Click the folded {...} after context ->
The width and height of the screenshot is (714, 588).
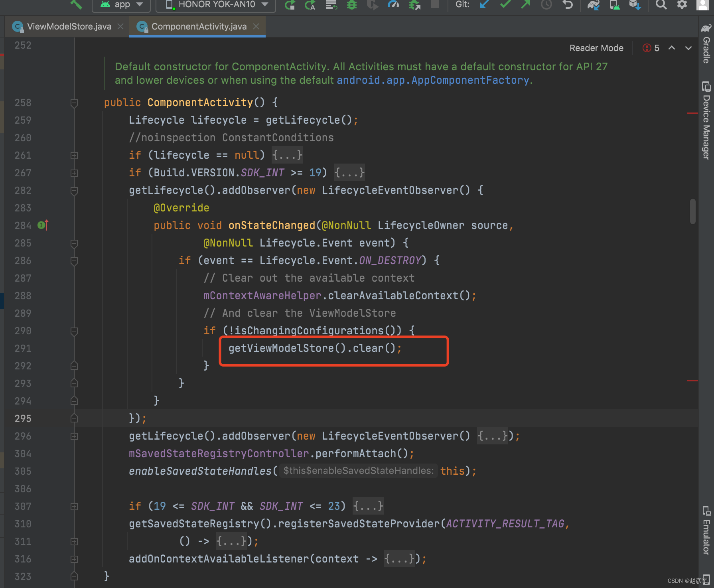tap(399, 559)
